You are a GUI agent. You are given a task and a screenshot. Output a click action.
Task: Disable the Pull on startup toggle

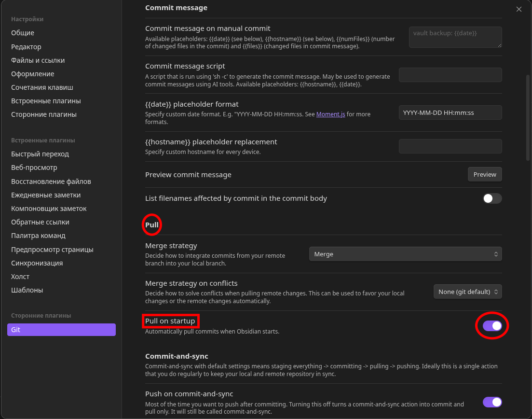point(492,326)
